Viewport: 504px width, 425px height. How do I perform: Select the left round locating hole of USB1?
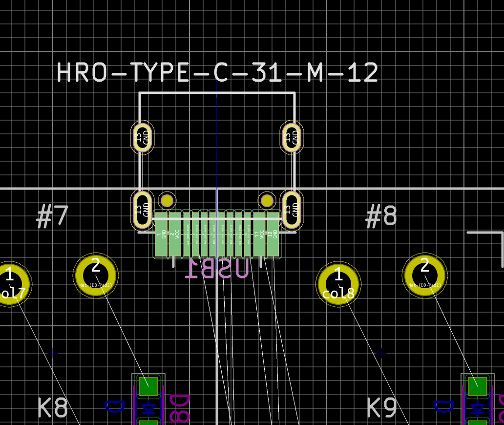167,200
